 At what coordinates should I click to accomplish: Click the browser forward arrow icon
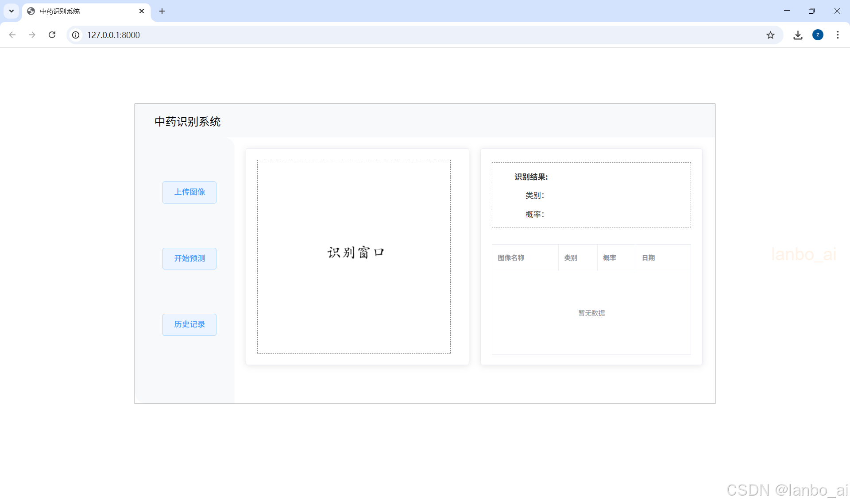(32, 35)
